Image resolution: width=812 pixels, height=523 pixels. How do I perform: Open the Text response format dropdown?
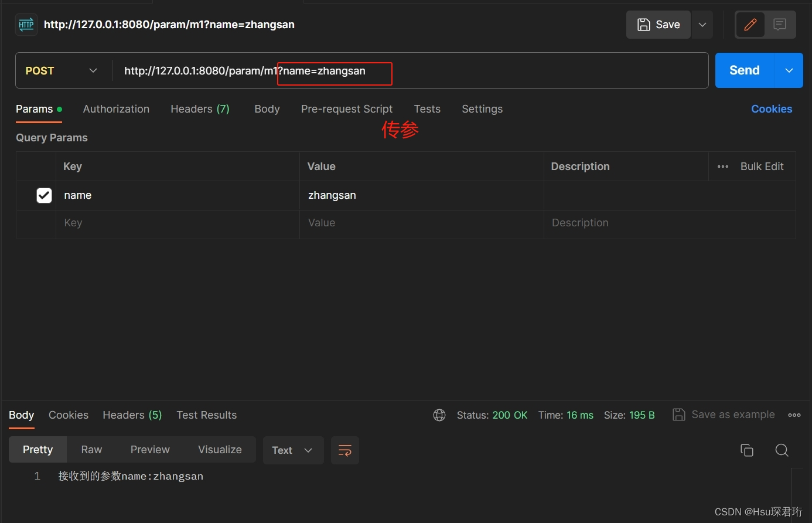coord(293,450)
